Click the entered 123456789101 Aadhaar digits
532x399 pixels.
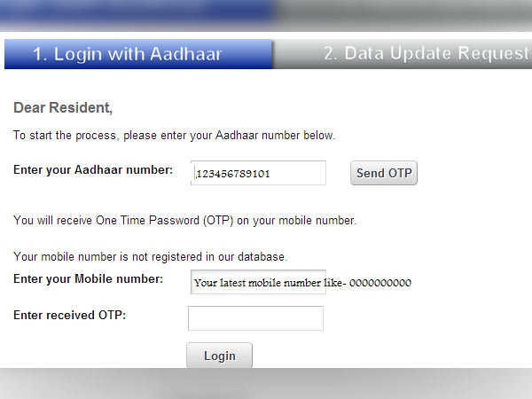pyautogui.click(x=233, y=174)
